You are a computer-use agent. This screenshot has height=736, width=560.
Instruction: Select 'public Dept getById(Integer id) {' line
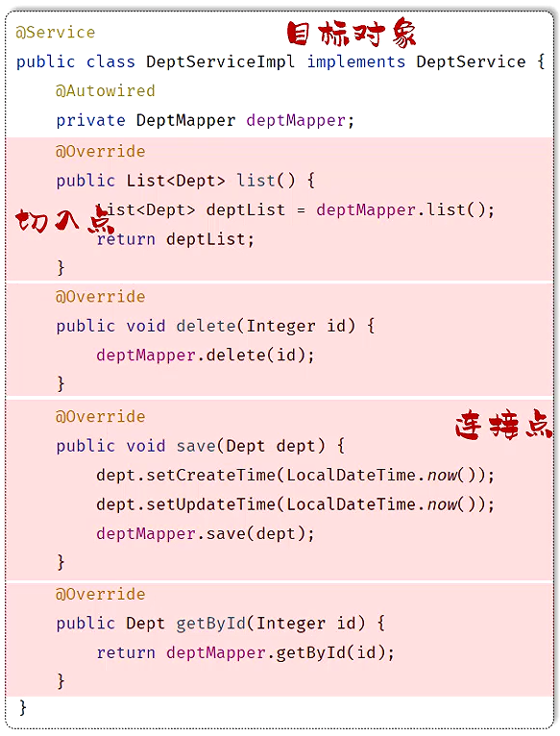220,624
